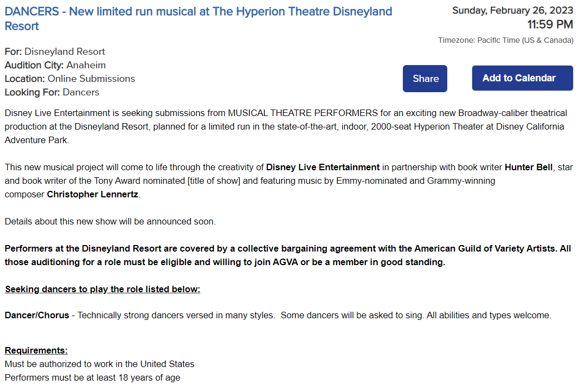Click the Pacific Time timezone note
This screenshot has height=392, width=585.
(x=505, y=40)
